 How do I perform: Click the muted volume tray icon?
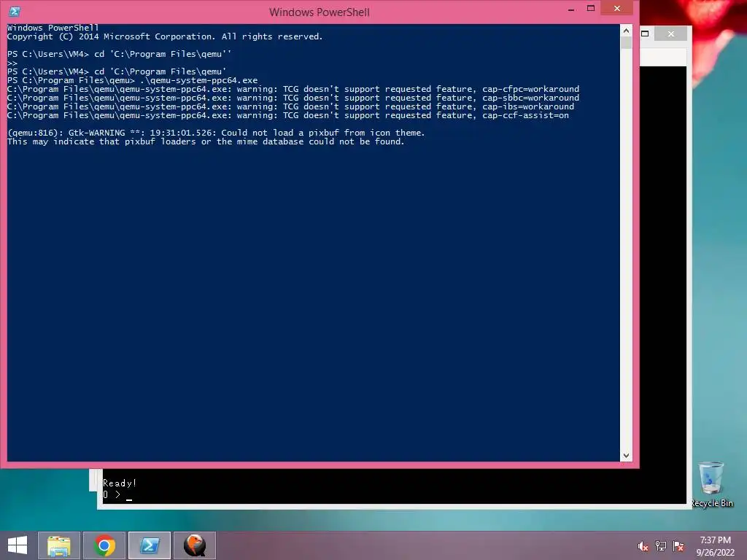(643, 546)
